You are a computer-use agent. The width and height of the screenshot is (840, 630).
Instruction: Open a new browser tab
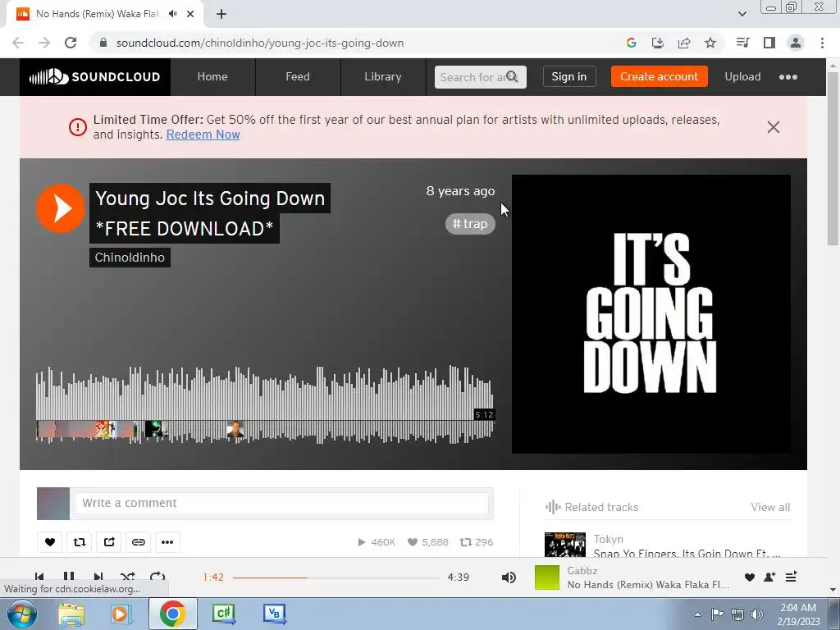coord(221,14)
